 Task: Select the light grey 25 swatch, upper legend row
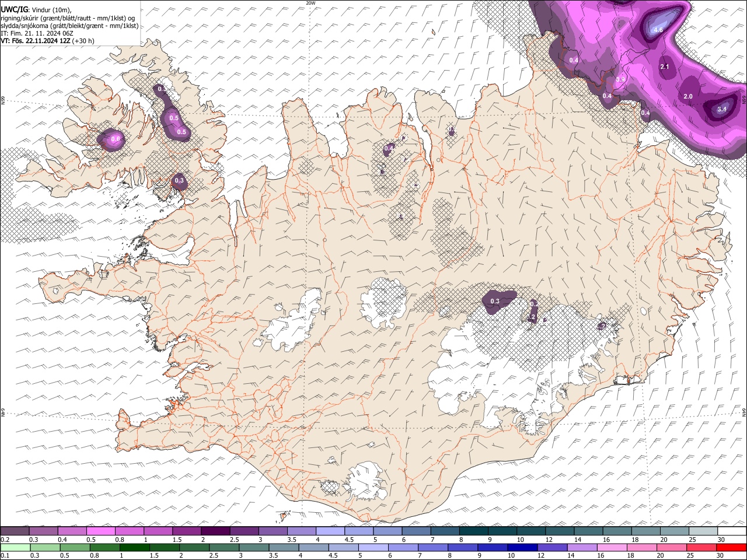coord(703,531)
